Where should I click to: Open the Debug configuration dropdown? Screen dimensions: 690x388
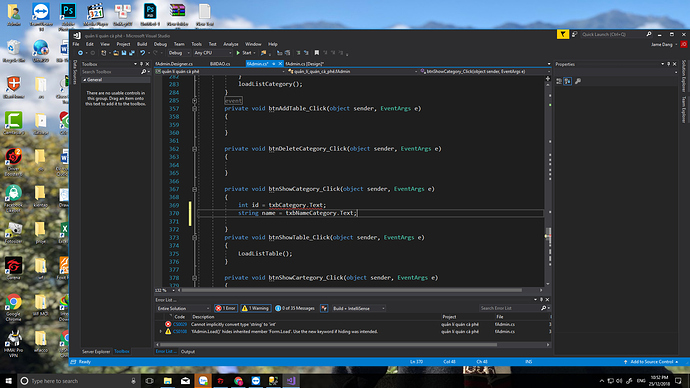179,53
